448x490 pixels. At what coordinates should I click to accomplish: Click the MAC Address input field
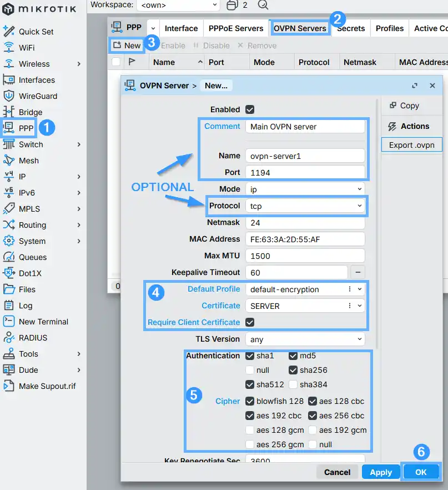pyautogui.click(x=305, y=239)
